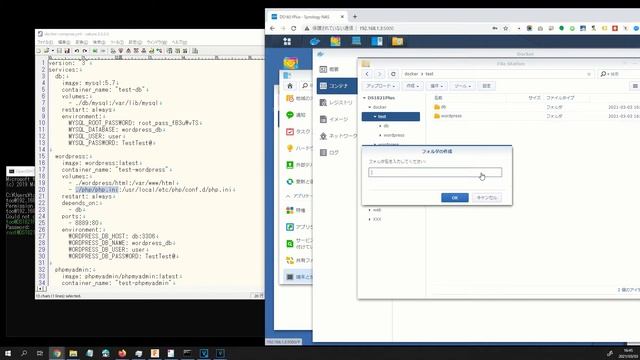Switch to Chrome on the taskbar
640x360 pixels.
click(x=57, y=353)
